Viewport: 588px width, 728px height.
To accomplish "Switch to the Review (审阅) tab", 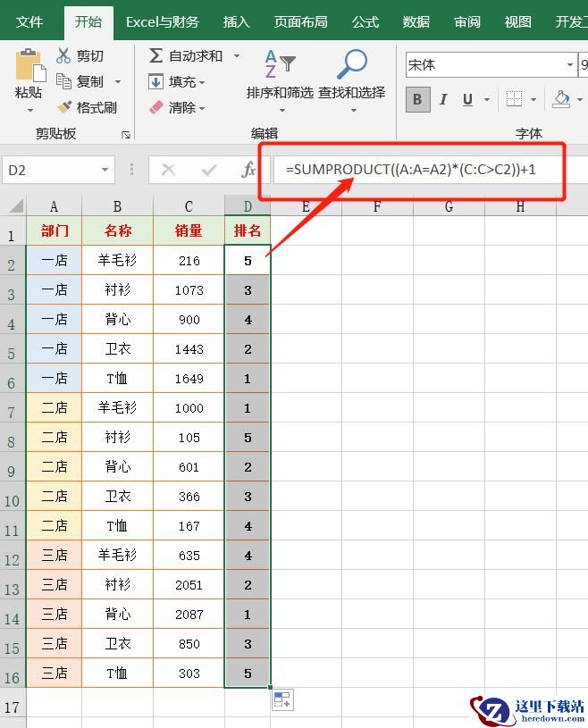I will 467,21.
